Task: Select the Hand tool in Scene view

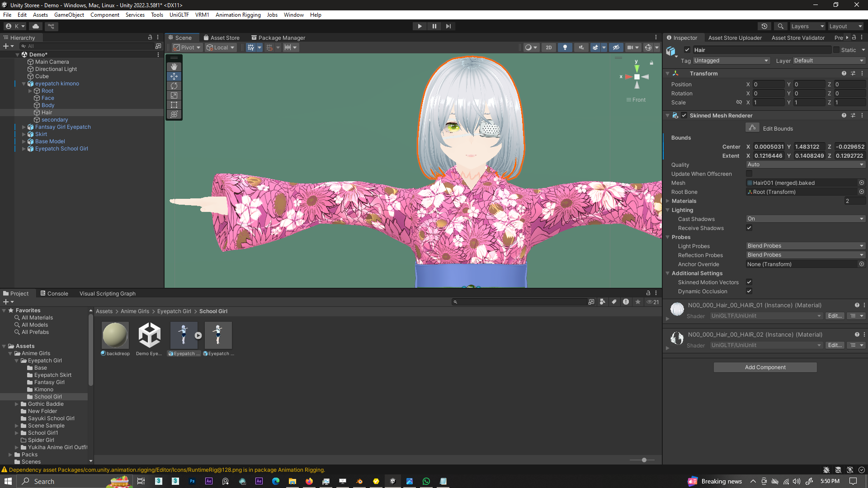Action: [174, 67]
